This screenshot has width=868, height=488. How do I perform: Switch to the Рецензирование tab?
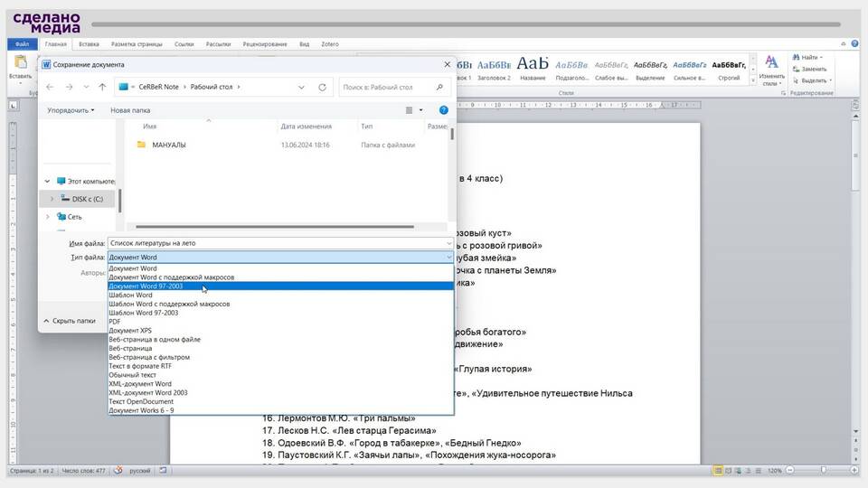pos(265,43)
